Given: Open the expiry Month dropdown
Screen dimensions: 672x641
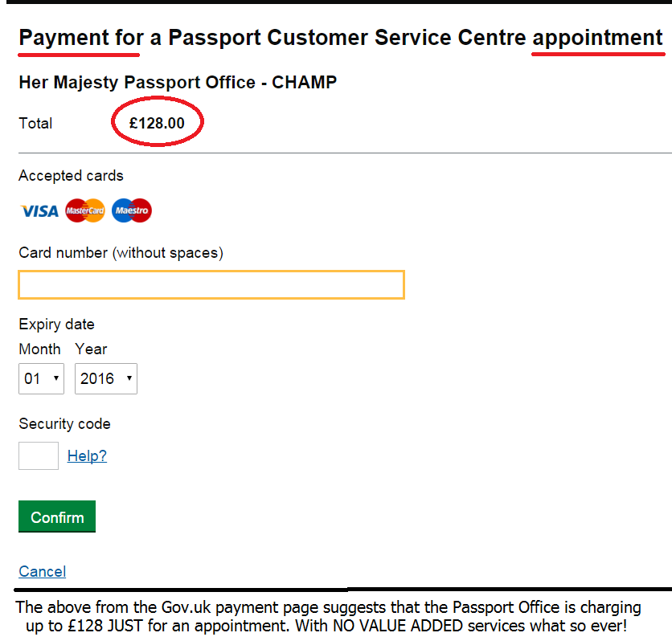Looking at the screenshot, I should 41,378.
